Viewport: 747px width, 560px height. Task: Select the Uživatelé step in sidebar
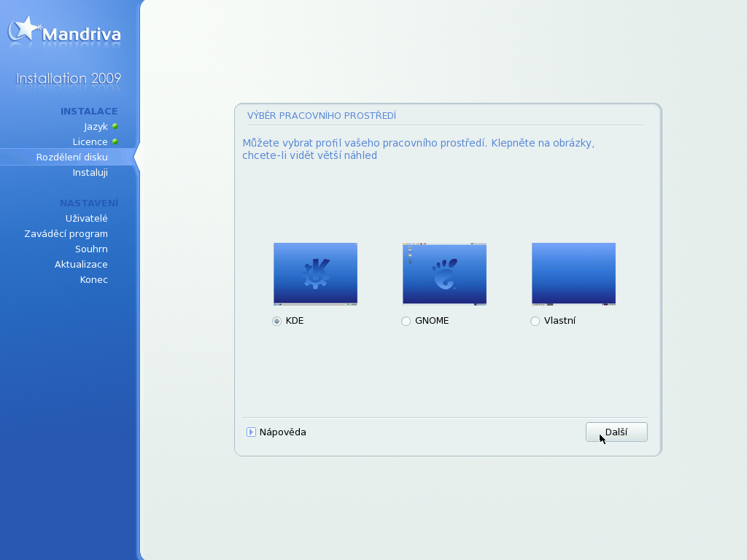coord(86,218)
